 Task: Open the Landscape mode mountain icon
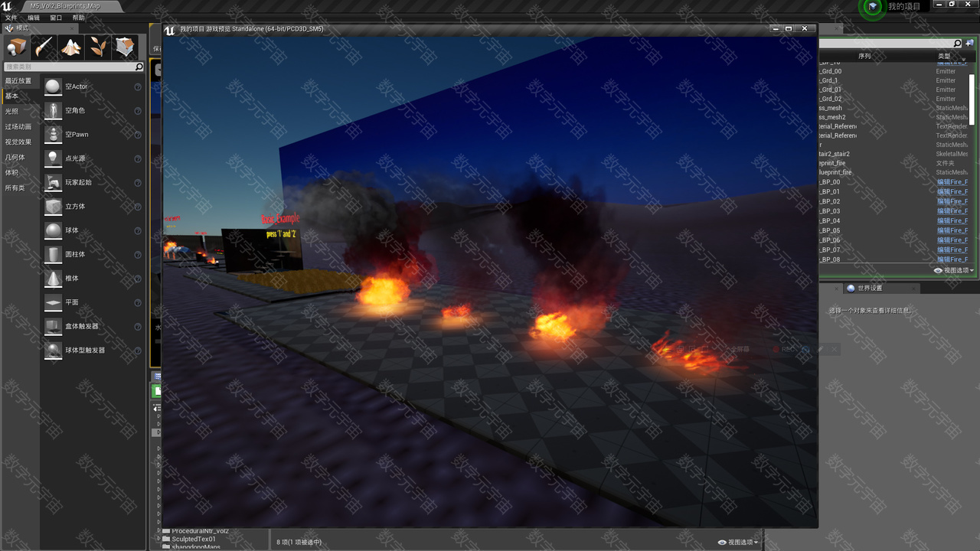(71, 47)
